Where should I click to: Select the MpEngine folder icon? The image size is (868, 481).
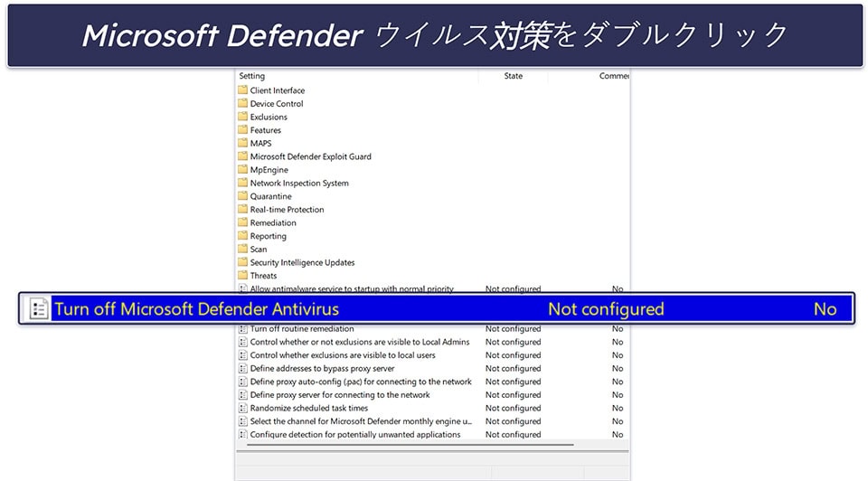(242, 169)
